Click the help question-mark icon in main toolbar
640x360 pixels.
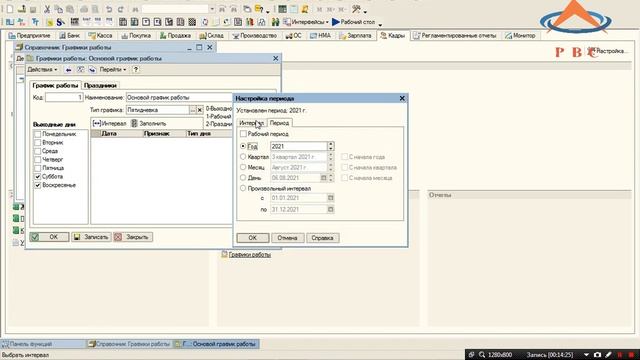click(259, 9)
